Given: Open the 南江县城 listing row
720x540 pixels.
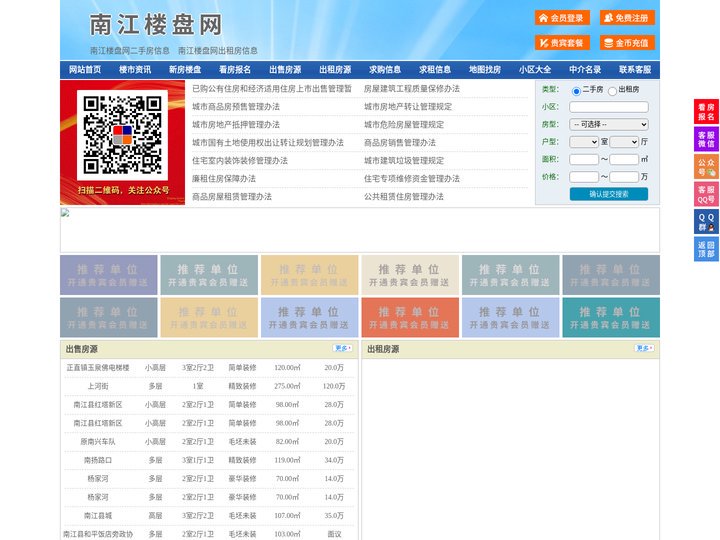Looking at the screenshot, I should (x=209, y=516).
